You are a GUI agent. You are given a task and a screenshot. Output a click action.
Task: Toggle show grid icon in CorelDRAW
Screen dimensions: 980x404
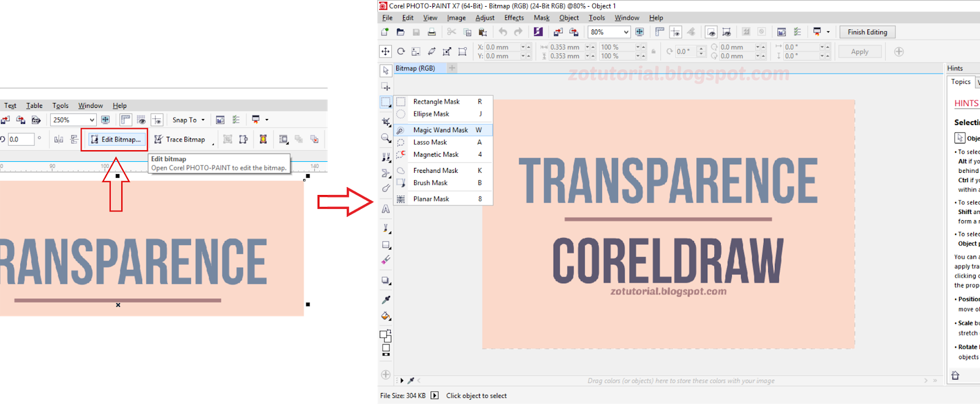pyautogui.click(x=141, y=120)
